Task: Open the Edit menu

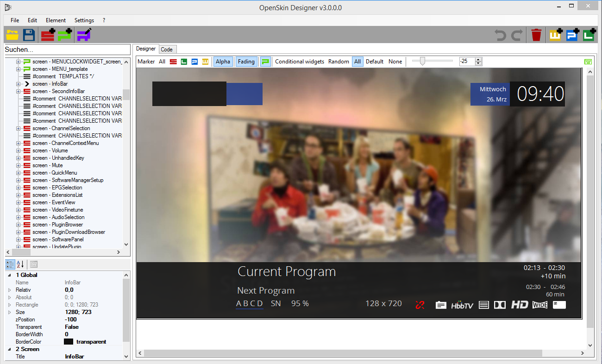Action: pyautogui.click(x=32, y=20)
